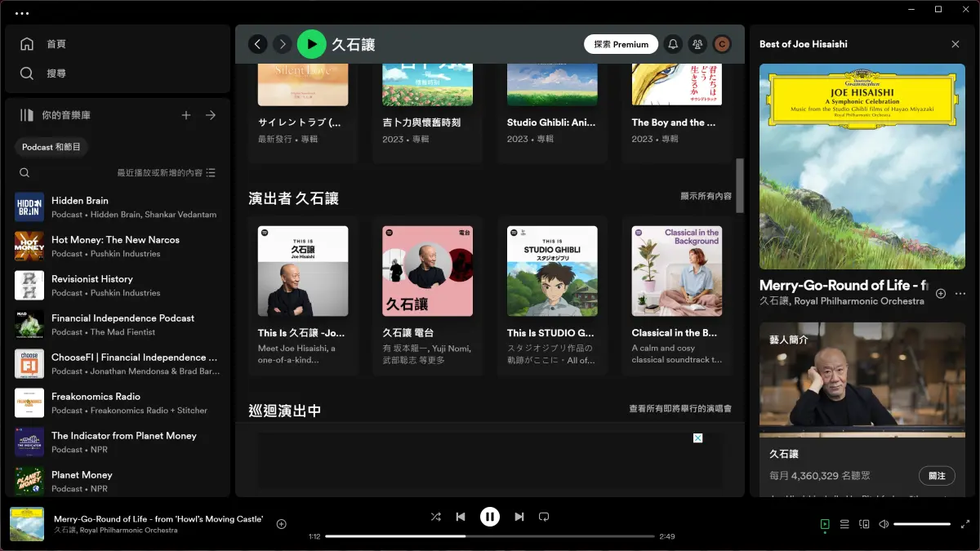Expand library with the arrow icon
This screenshot has width=980, height=551.
pos(211,115)
